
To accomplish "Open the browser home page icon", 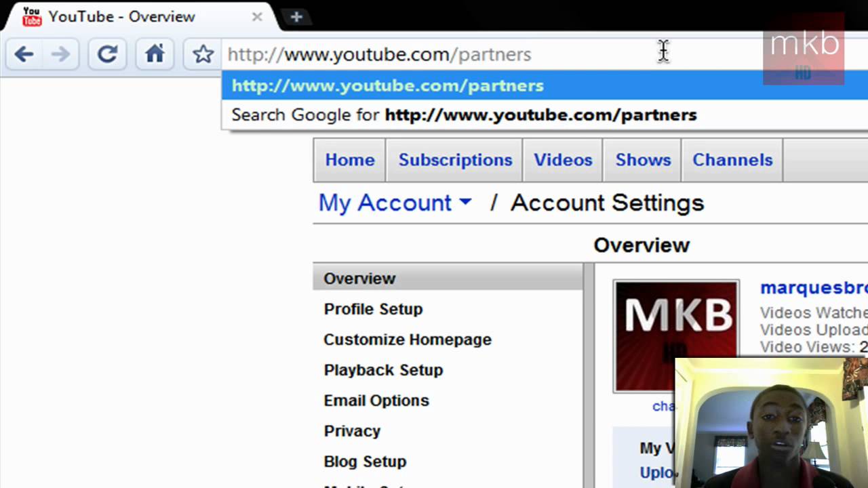I will pyautogui.click(x=155, y=54).
